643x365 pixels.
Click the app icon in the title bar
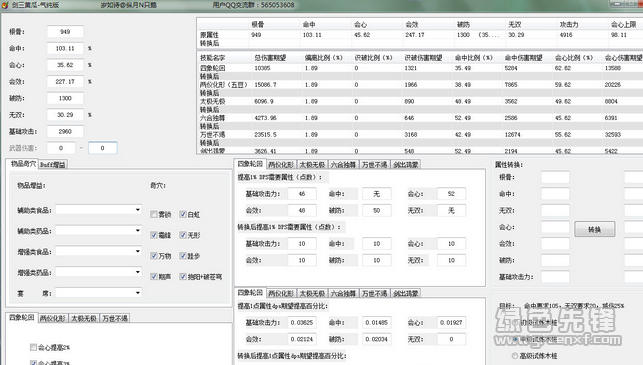pyautogui.click(x=5, y=5)
